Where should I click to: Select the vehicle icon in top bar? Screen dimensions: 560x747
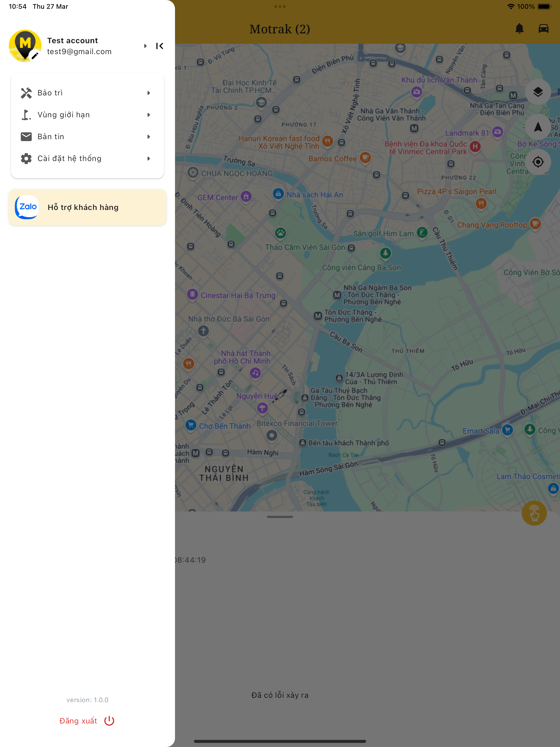[544, 29]
